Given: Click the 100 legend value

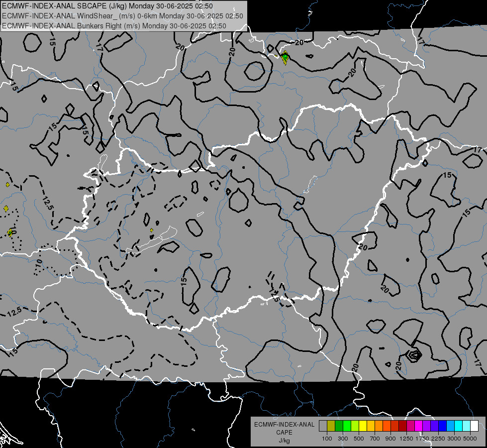Looking at the screenshot, I should (327, 439).
